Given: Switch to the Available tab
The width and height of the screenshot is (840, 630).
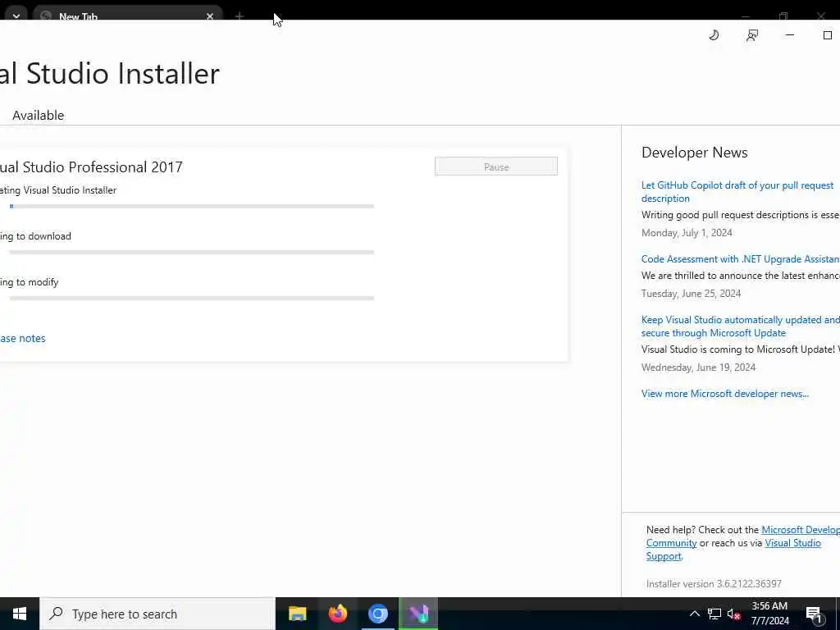Looking at the screenshot, I should [38, 115].
